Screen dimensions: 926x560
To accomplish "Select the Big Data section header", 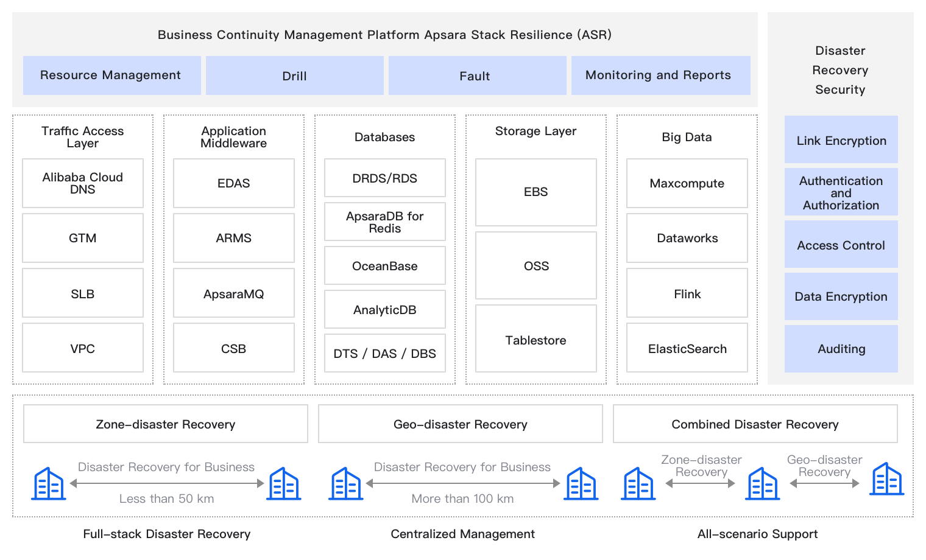I will (x=687, y=137).
